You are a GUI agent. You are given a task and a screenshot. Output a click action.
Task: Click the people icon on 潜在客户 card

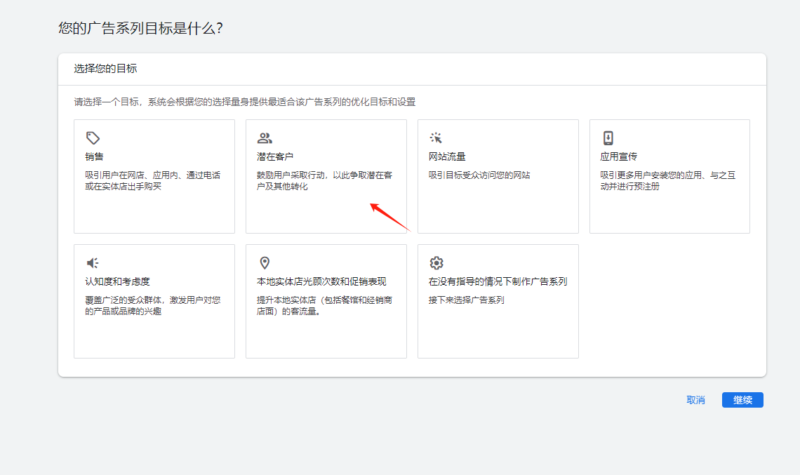tap(264, 138)
